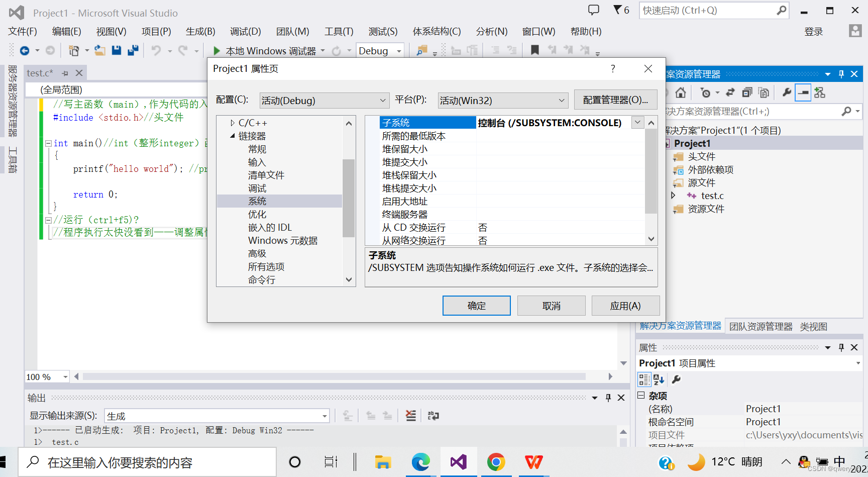
Task: Click the Undo arrow icon
Action: coord(156,51)
